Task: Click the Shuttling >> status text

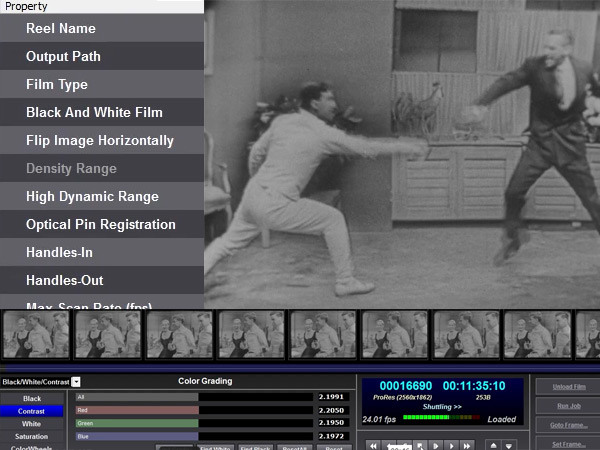Action: (442, 407)
